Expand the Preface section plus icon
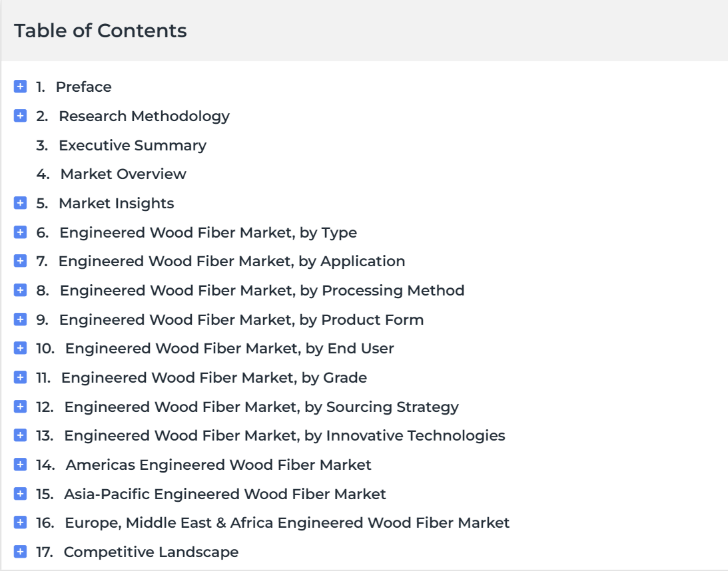This screenshot has width=728, height=571. tap(20, 87)
